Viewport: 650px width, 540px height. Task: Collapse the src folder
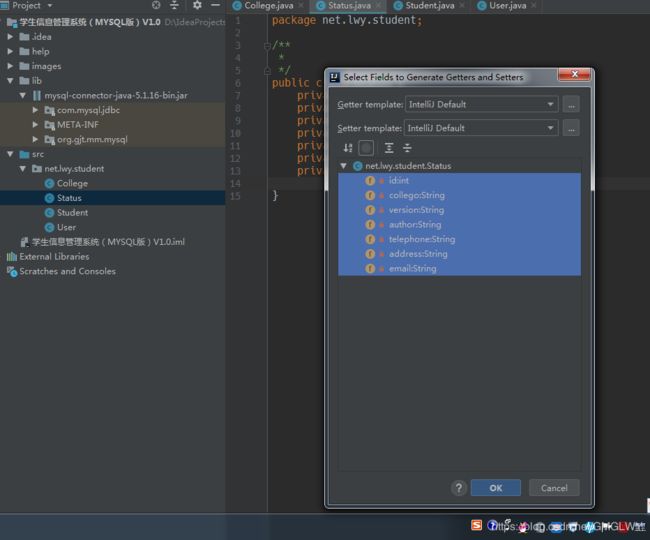point(10,154)
